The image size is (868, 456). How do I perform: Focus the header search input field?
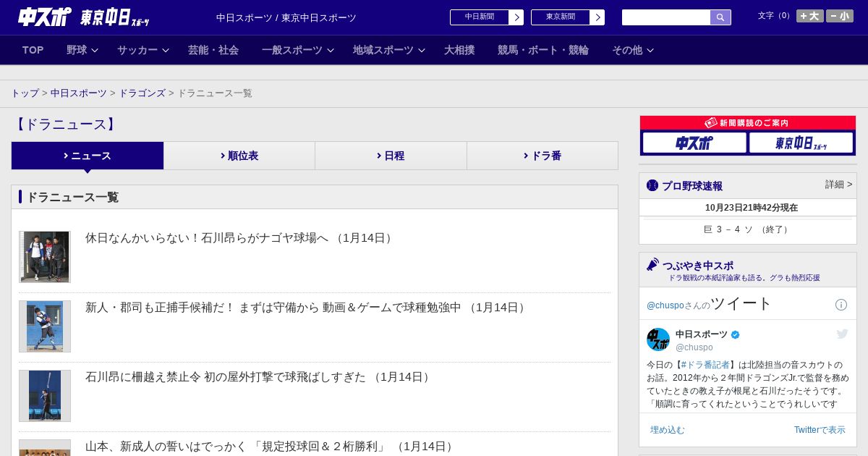coord(666,17)
